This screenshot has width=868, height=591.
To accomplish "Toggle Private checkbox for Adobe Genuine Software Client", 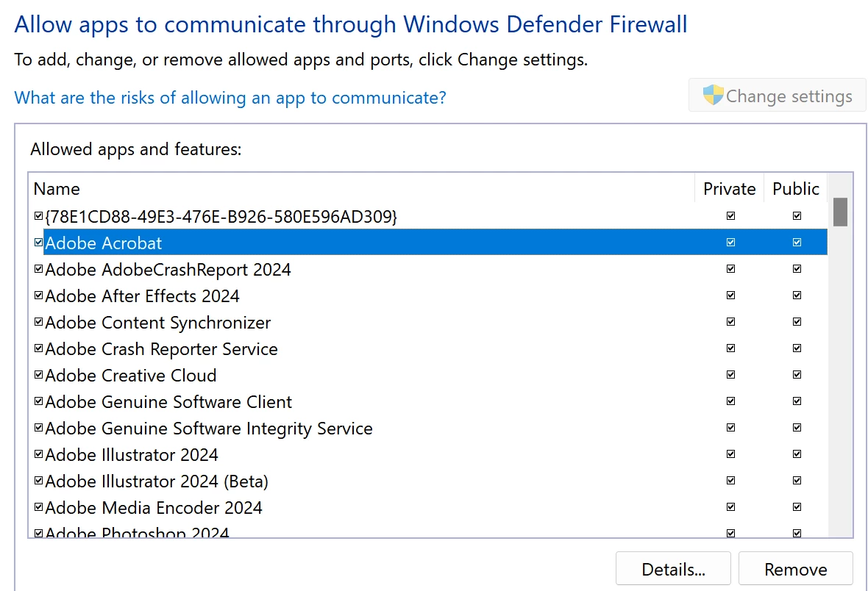I will pos(730,401).
